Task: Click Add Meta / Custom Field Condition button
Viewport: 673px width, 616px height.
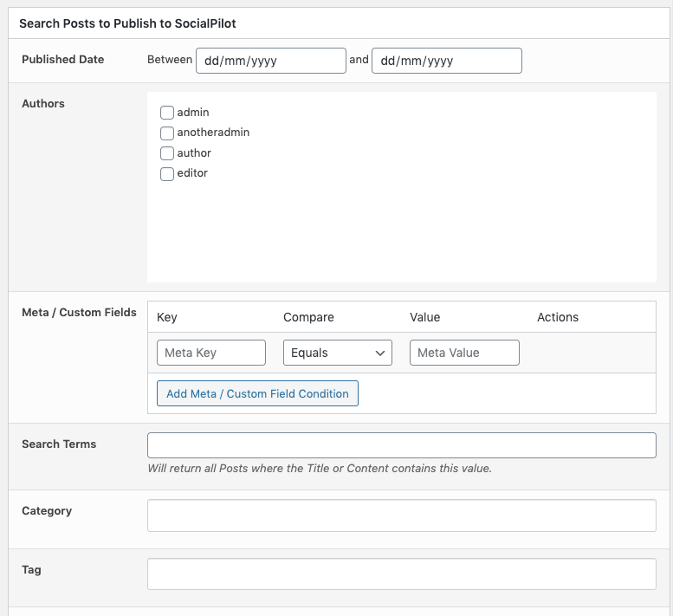Action: (257, 393)
